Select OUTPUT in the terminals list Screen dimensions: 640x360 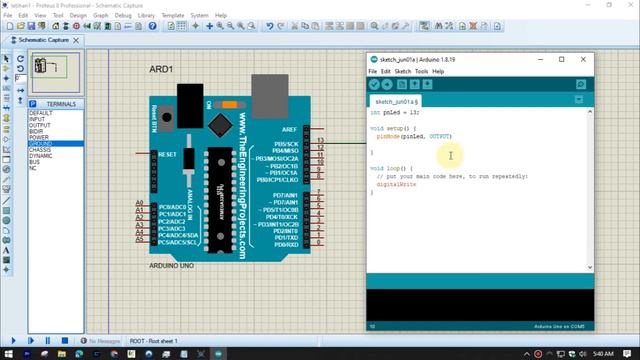(56, 125)
